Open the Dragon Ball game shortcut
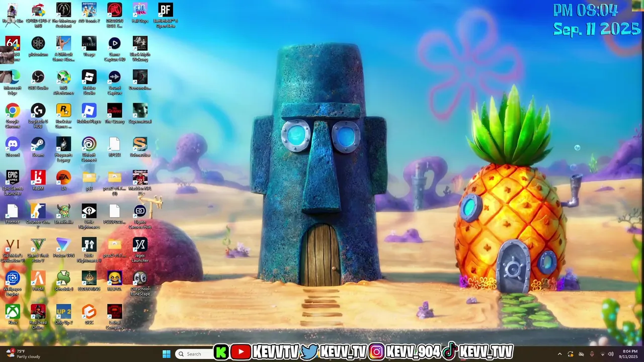 pyautogui.click(x=115, y=15)
